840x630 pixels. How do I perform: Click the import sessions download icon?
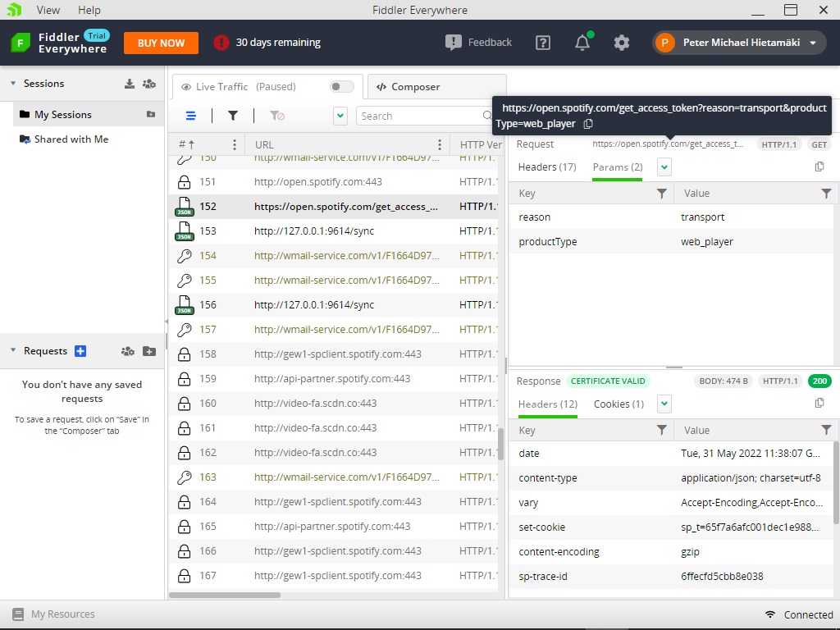click(x=130, y=84)
